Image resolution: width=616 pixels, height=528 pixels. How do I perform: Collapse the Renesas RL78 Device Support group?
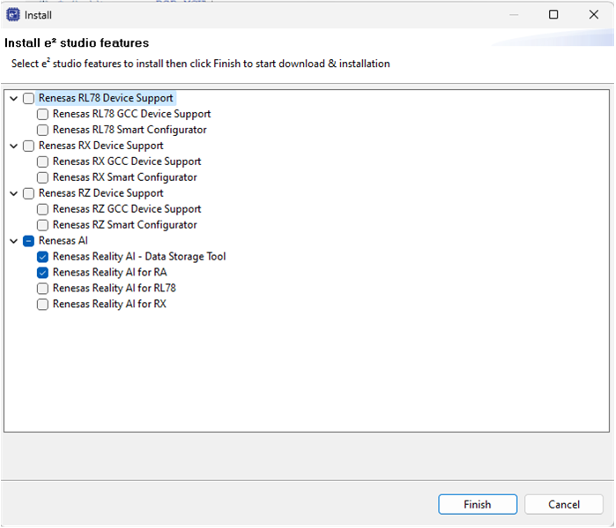(13, 99)
